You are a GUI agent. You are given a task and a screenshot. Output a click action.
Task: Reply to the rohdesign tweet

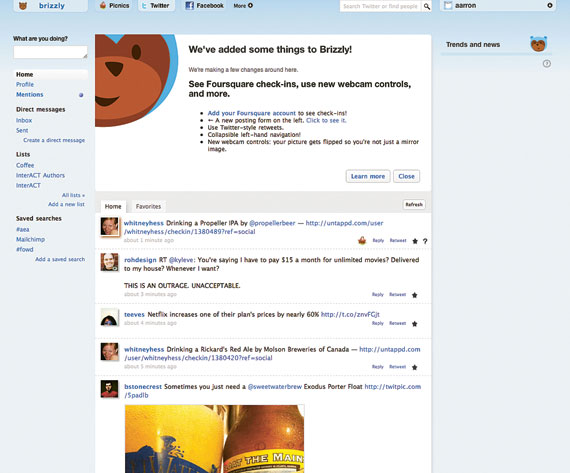[x=378, y=294]
